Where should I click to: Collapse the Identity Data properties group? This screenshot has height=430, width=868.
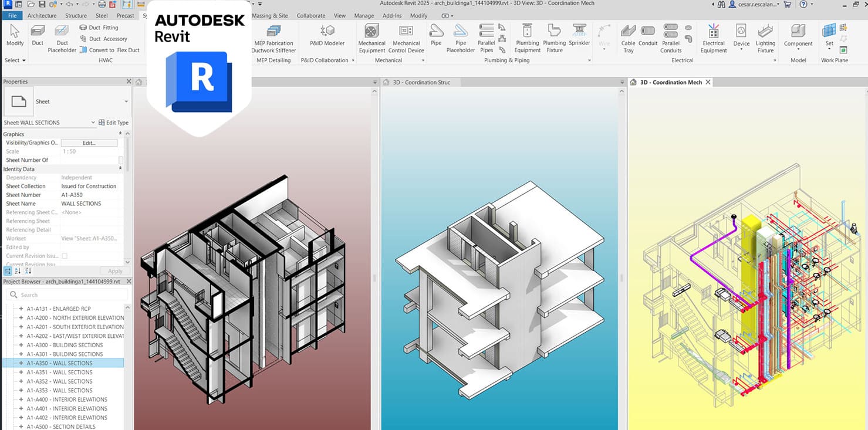(x=120, y=169)
